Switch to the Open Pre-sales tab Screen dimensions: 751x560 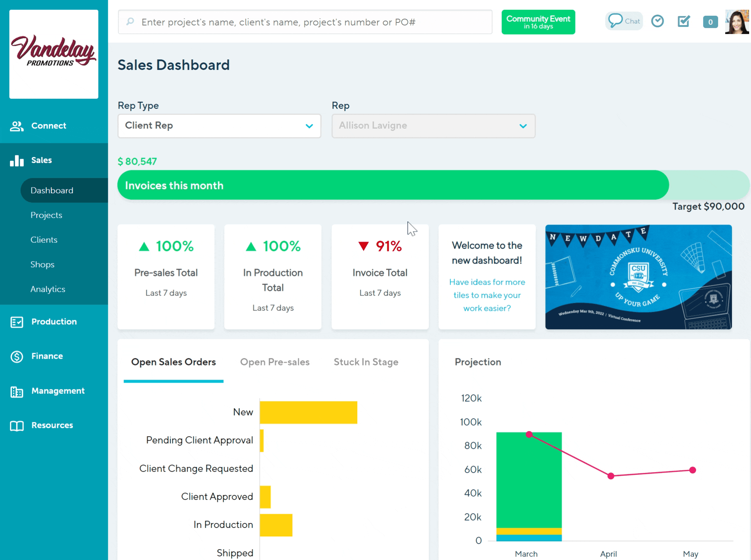pos(275,362)
